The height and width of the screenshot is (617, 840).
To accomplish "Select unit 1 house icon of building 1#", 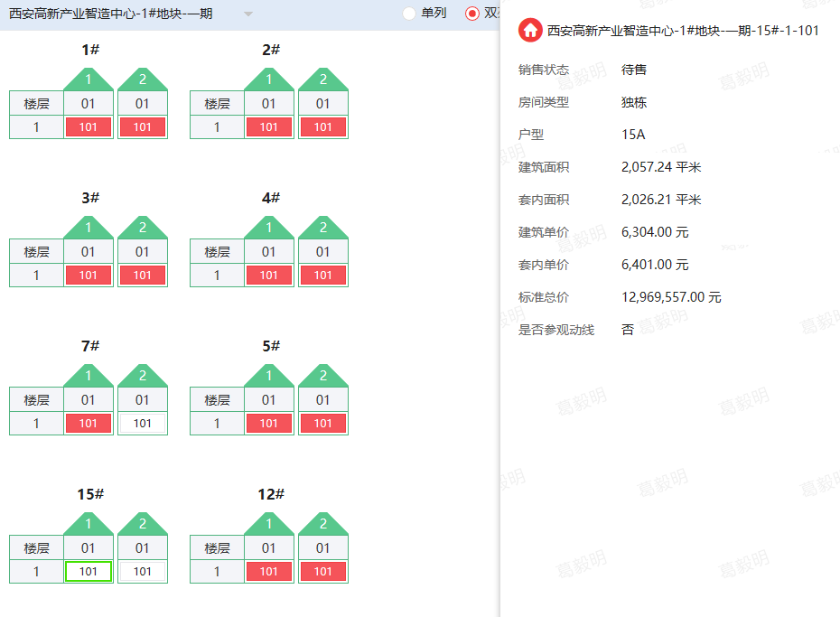I will [x=89, y=79].
